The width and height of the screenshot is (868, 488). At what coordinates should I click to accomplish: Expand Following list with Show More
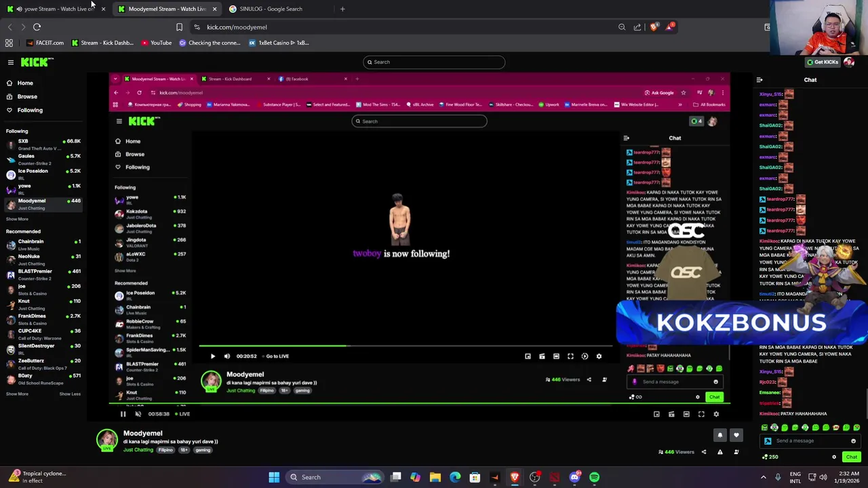[17, 219]
